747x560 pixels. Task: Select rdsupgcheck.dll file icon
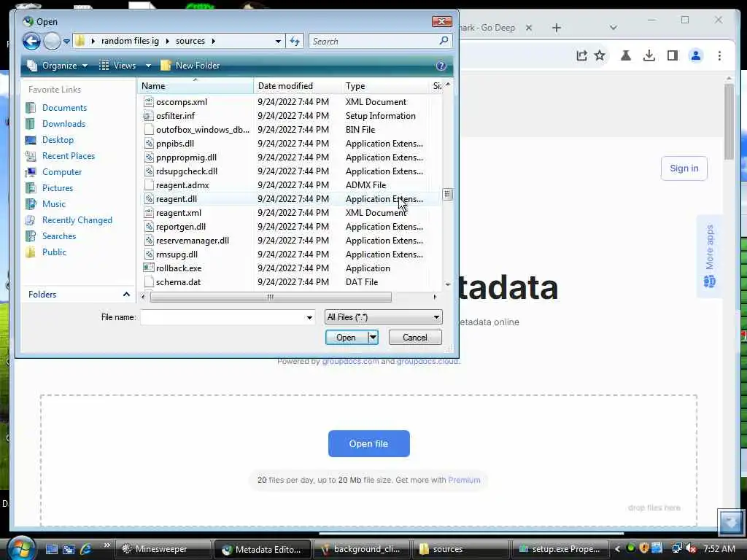[x=149, y=171]
